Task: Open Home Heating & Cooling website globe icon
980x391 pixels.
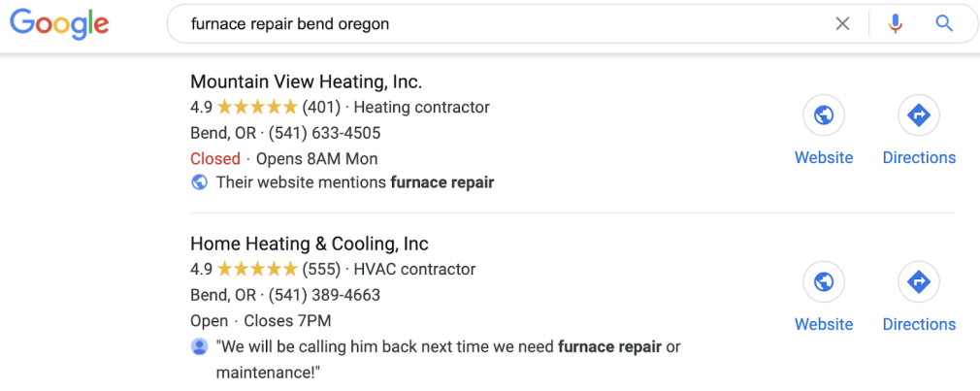Action: (x=824, y=282)
